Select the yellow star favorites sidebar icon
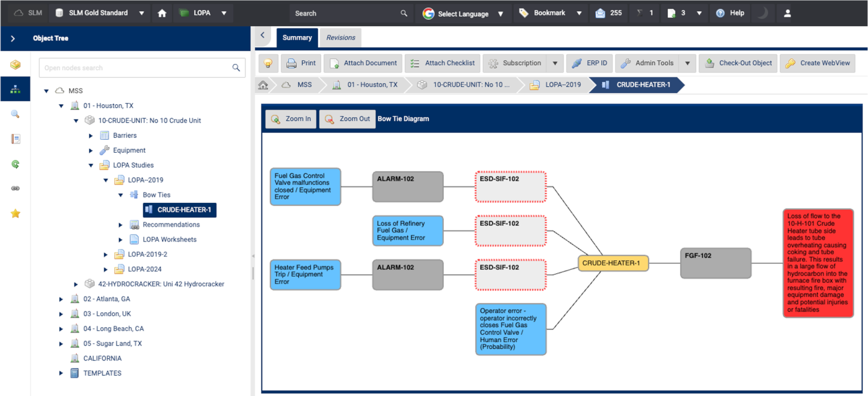Screen dimensions: 868x396 pyautogui.click(x=15, y=214)
